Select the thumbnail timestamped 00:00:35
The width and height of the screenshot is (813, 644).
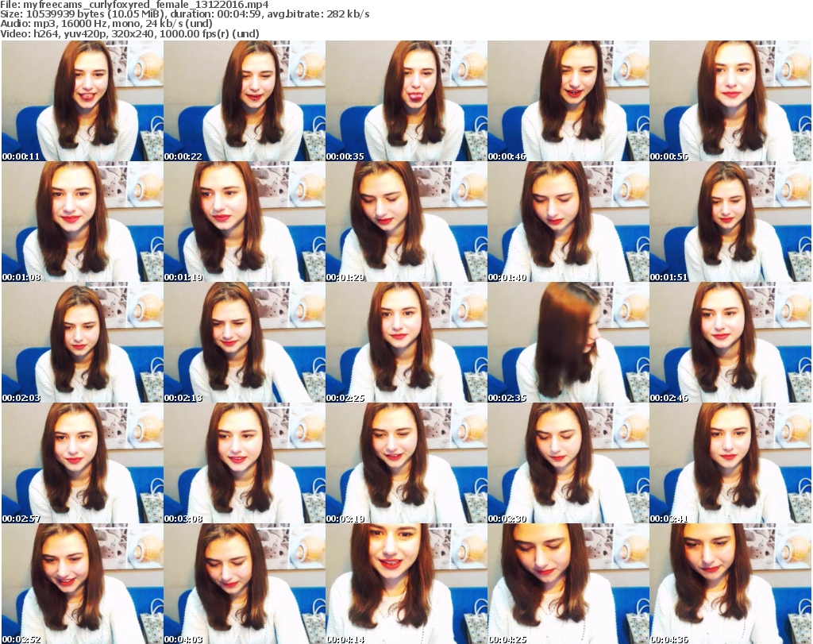[x=406, y=101]
